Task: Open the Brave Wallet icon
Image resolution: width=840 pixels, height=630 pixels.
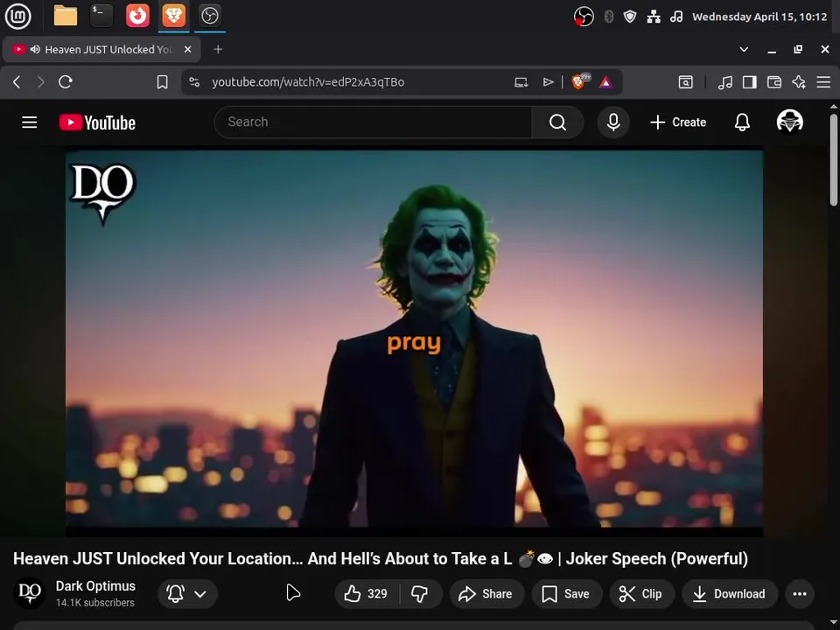Action: 774,82
